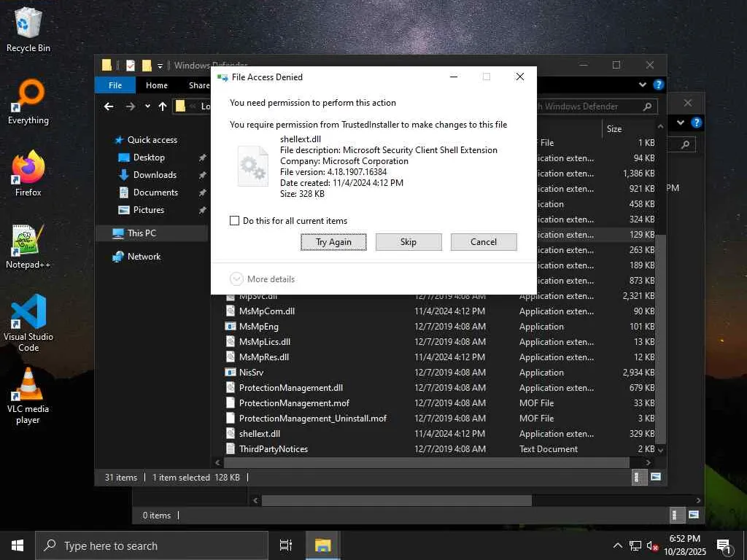Click the vertical scrollbar down arrow
This screenshot has width=747, height=560.
click(660, 449)
